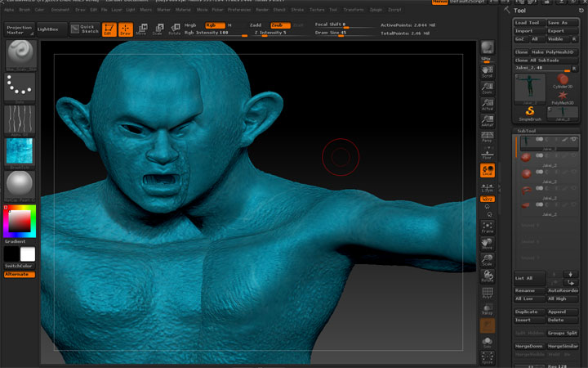588x368 pixels.
Task: Toggle visibility eye of top Jakei_2 subtool
Action: (x=574, y=140)
